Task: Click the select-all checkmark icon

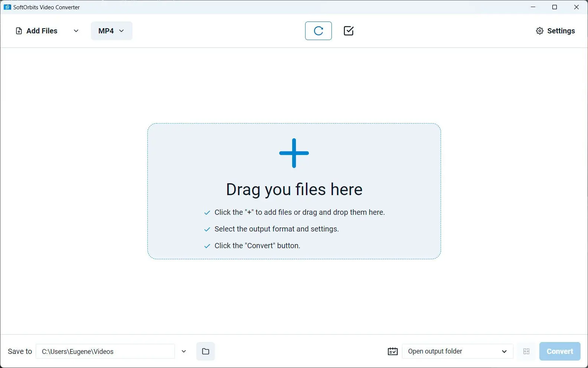Action: (349, 31)
